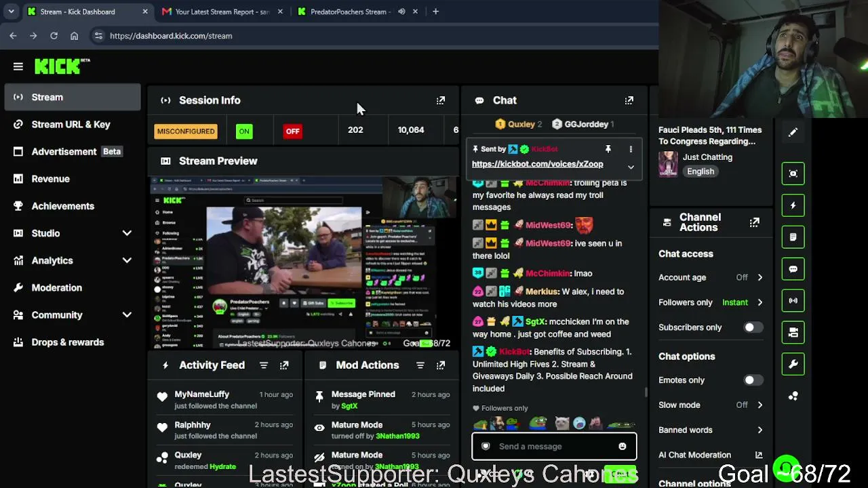Viewport: 868px width, 488px height.
Task: Reload the dashboard page
Action: click(54, 36)
